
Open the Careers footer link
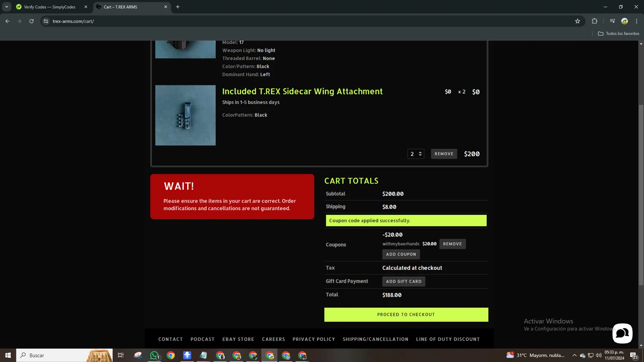[273, 339]
